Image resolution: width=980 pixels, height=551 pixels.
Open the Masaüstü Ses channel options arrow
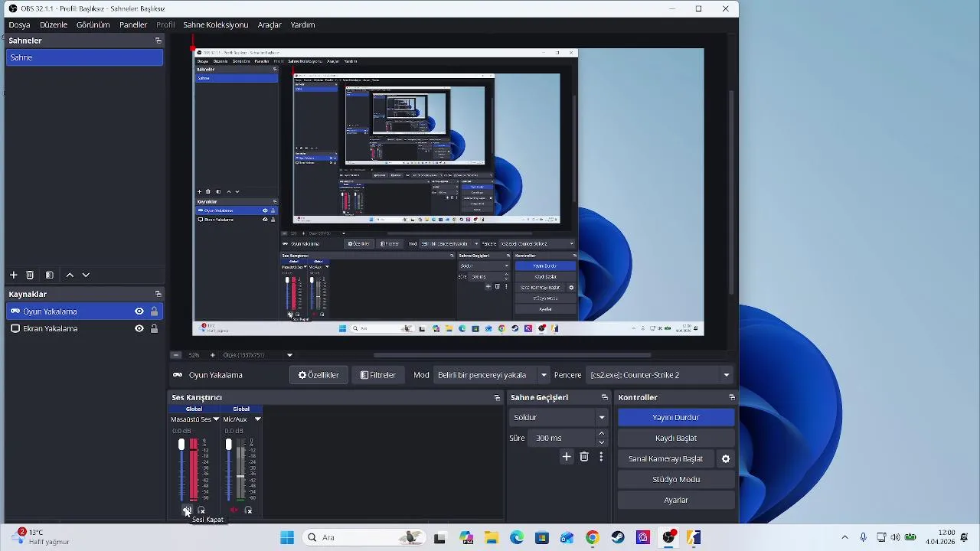click(x=216, y=419)
